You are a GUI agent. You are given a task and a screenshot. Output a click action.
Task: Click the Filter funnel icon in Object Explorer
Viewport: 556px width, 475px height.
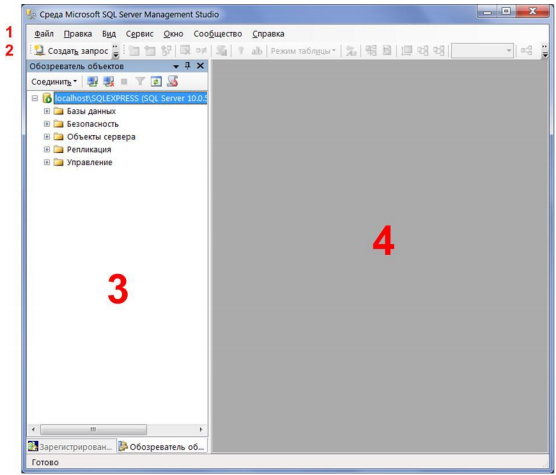pos(140,82)
